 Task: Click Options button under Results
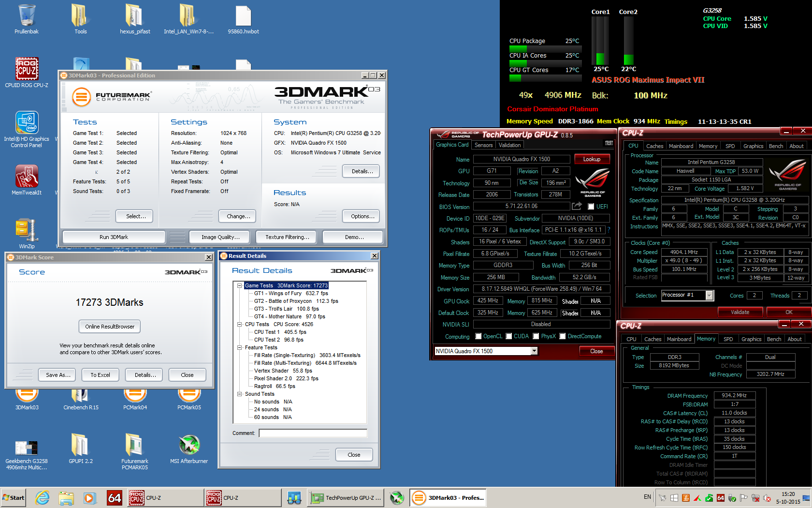(x=361, y=216)
